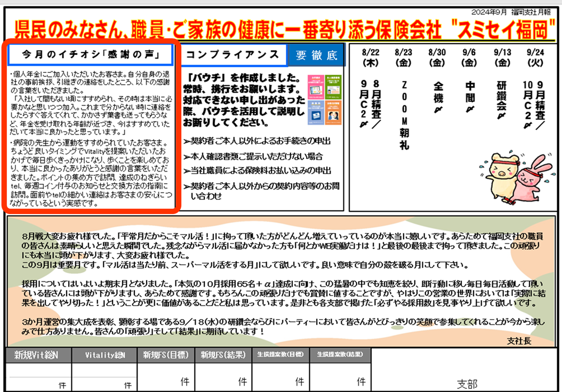Select the "8/30(金)" schedule date
562x392 pixels.
click(x=437, y=58)
